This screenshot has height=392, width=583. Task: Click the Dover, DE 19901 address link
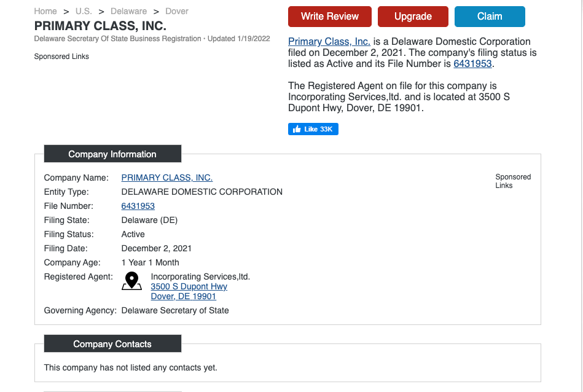[183, 296]
